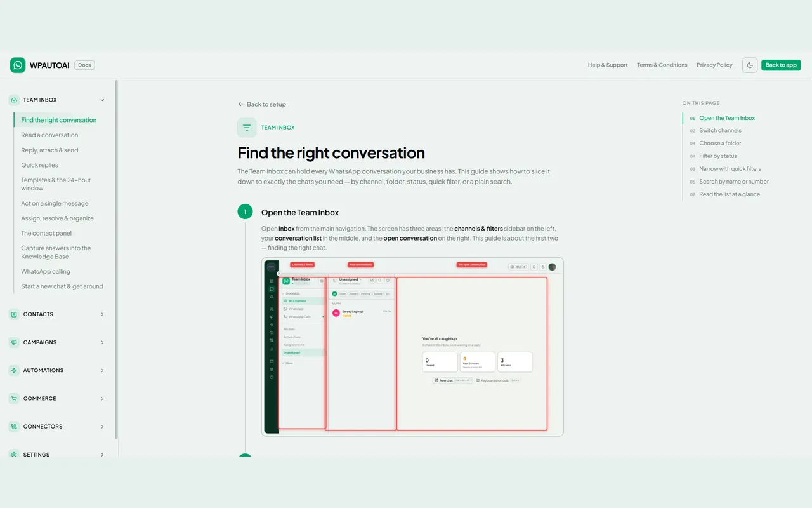Click the Contacts sidebar section icon

(14, 314)
